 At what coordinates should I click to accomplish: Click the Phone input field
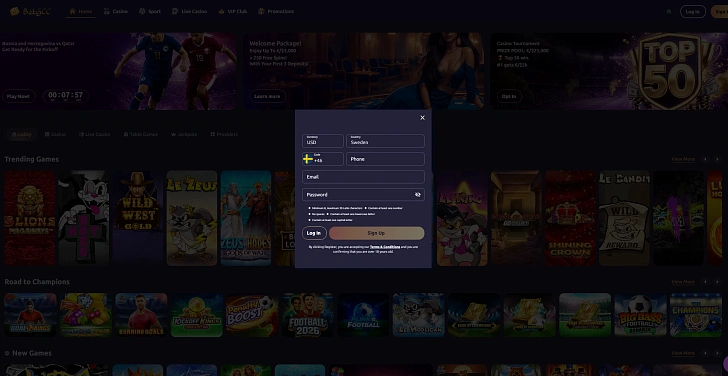385,159
